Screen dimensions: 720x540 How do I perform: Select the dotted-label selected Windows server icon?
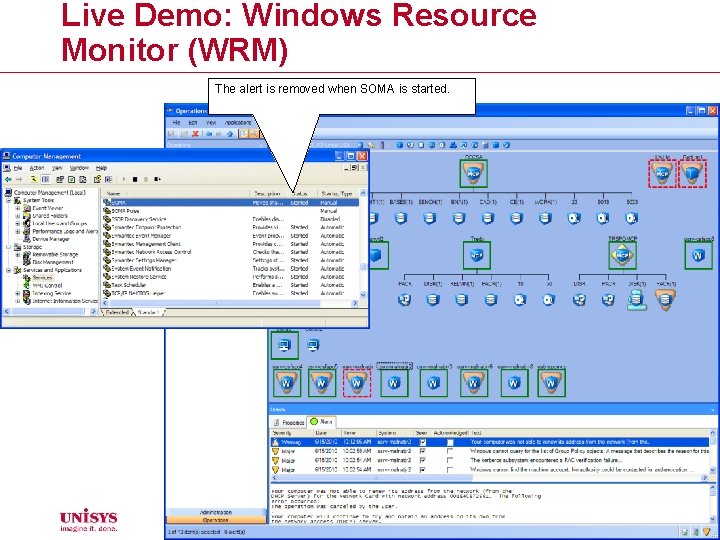pos(394,383)
